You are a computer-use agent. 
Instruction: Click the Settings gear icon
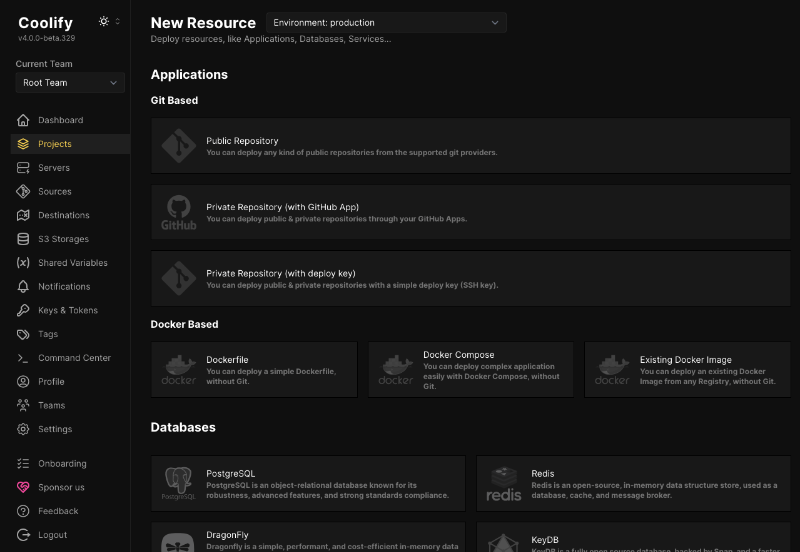click(x=23, y=429)
